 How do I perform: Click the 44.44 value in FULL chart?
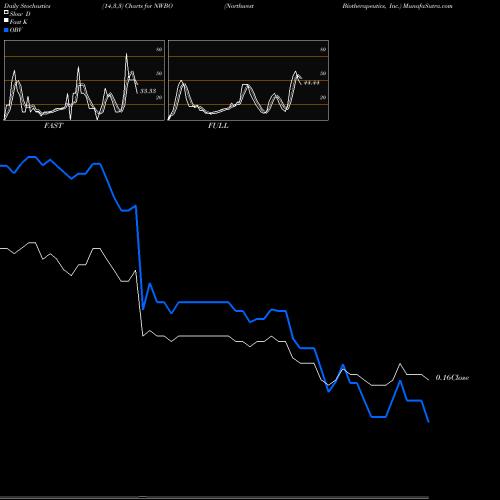(x=311, y=83)
